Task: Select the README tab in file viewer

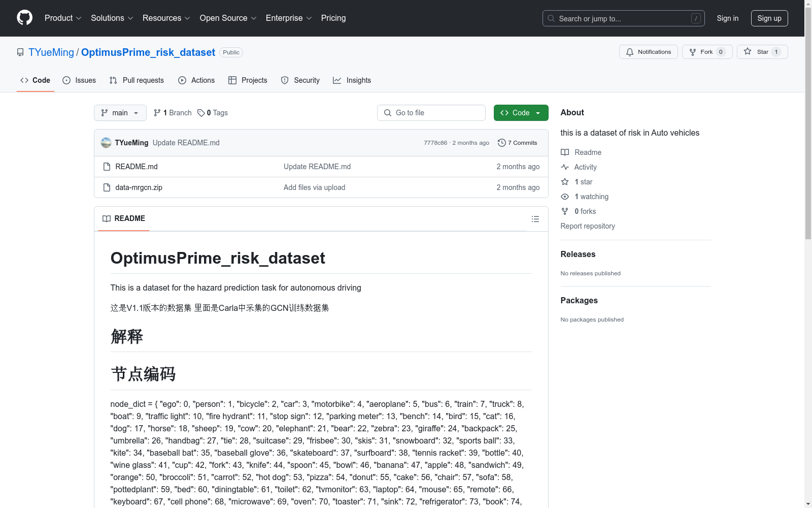Action: pyautogui.click(x=124, y=218)
